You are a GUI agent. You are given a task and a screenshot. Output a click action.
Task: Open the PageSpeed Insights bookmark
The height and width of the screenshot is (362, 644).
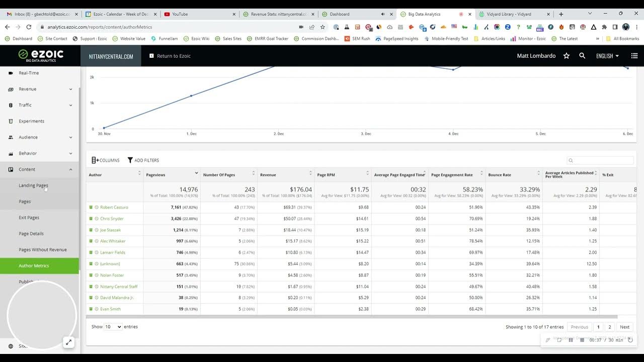[397, 39]
